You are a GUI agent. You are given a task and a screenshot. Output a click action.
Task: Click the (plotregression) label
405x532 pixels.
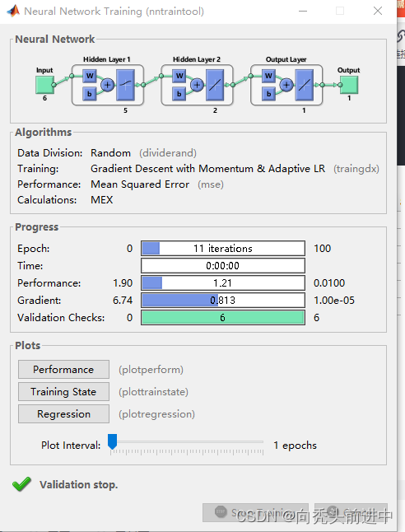click(x=156, y=414)
